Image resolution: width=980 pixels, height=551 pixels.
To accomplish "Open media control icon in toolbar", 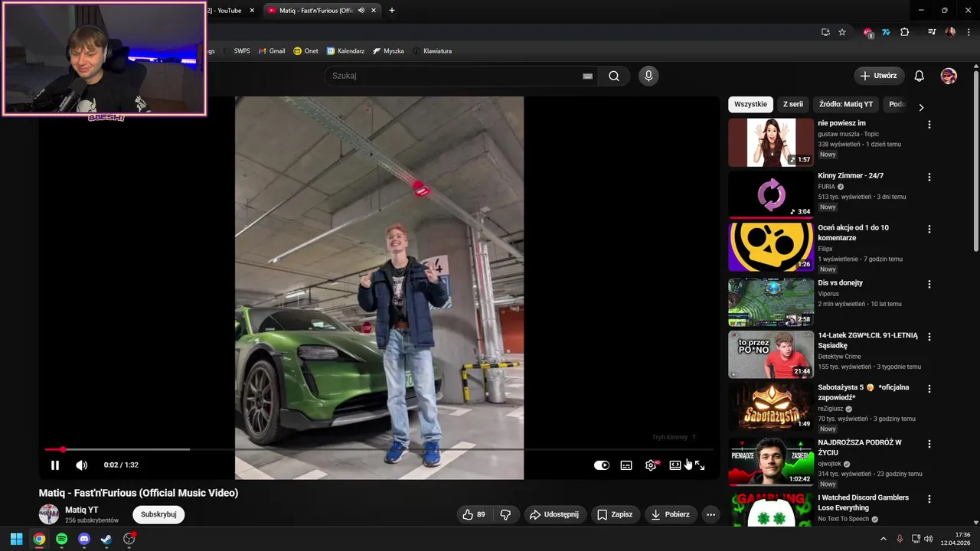I will (x=932, y=32).
